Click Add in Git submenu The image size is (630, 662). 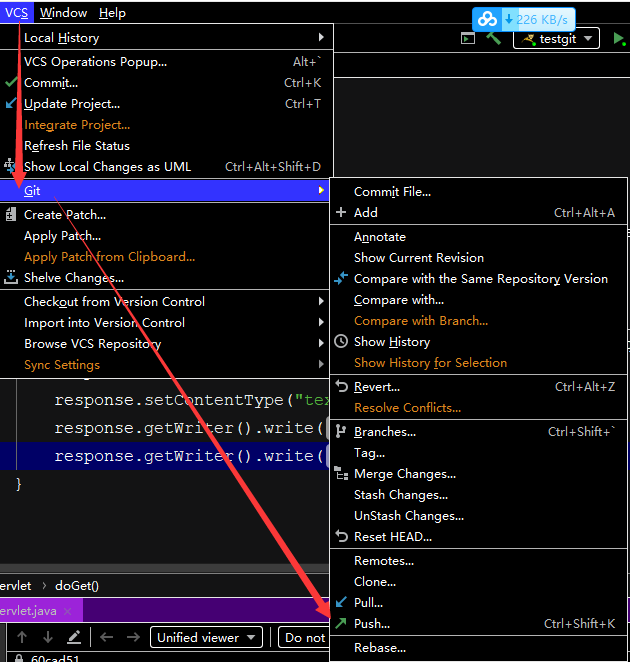pyautogui.click(x=478, y=213)
